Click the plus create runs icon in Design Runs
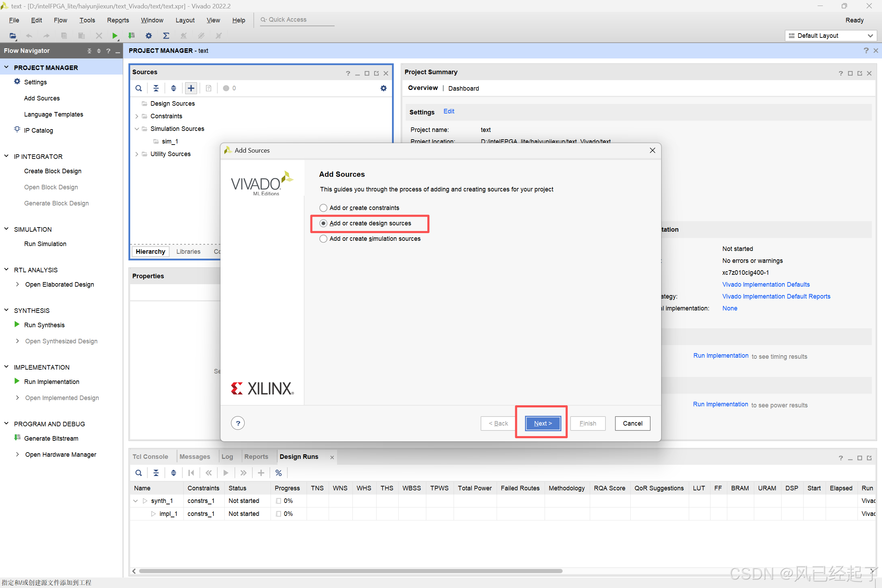The image size is (882, 588). click(x=261, y=472)
